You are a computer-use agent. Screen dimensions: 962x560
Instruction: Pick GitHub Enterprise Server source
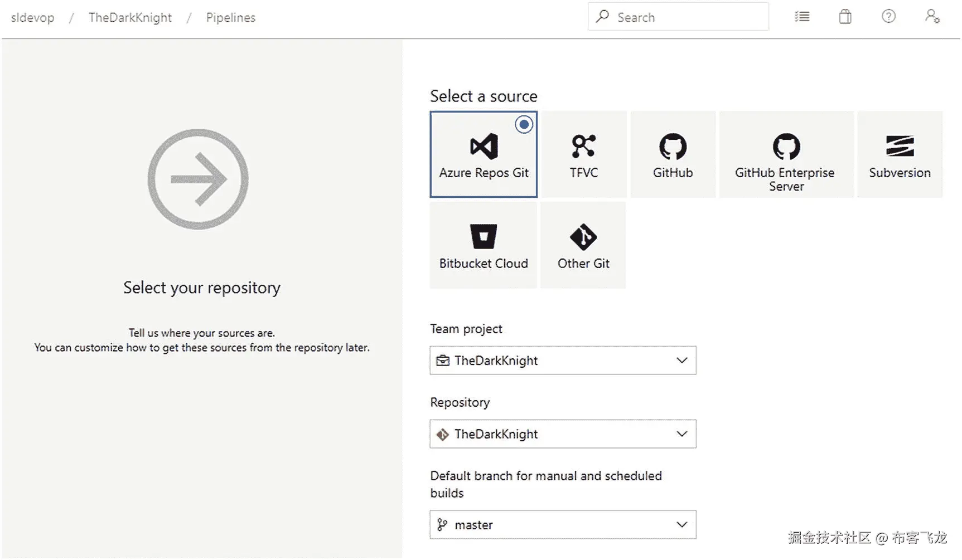[786, 147]
